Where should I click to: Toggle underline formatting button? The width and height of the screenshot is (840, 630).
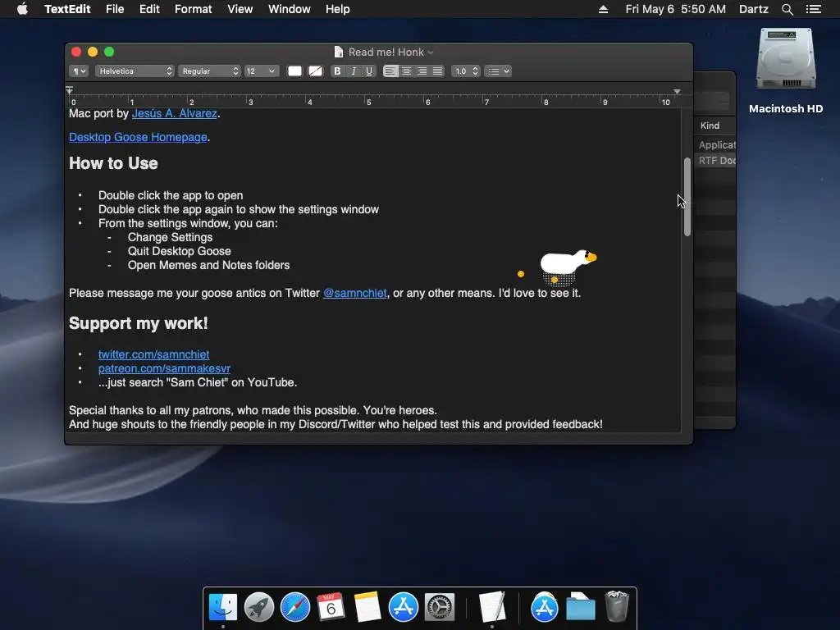pos(368,71)
